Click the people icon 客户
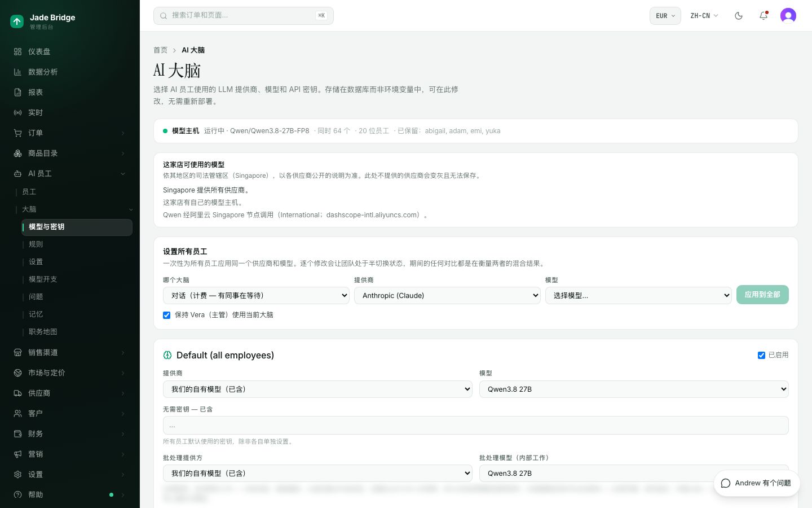The height and width of the screenshot is (508, 812). point(17,413)
